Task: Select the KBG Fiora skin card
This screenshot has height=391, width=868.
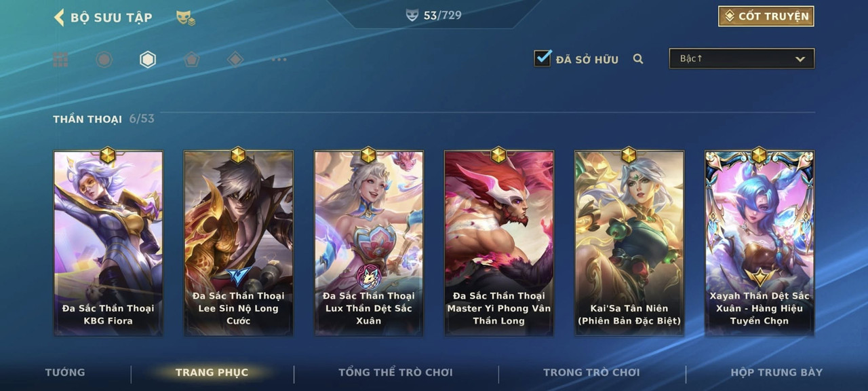Action: tap(108, 243)
